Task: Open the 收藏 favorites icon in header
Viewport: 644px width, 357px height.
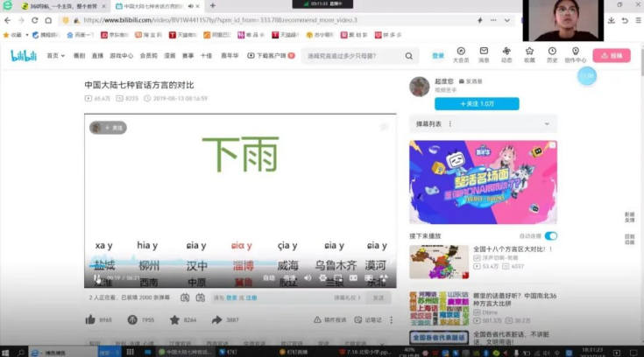Action: [529, 54]
